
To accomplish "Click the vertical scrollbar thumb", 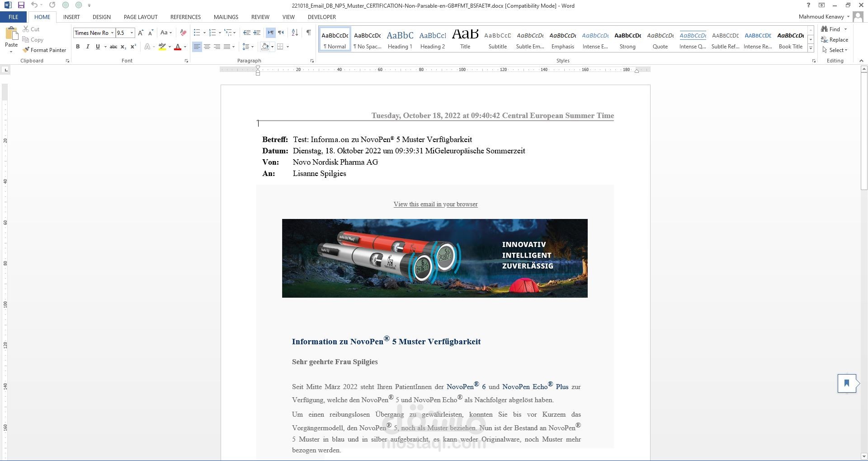I will 863,132.
